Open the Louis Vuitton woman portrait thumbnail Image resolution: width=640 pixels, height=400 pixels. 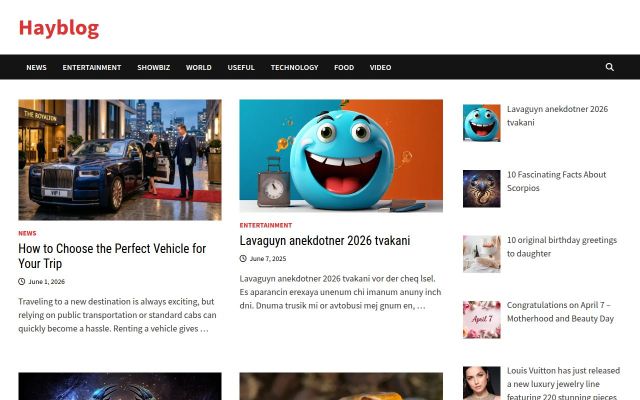click(482, 383)
